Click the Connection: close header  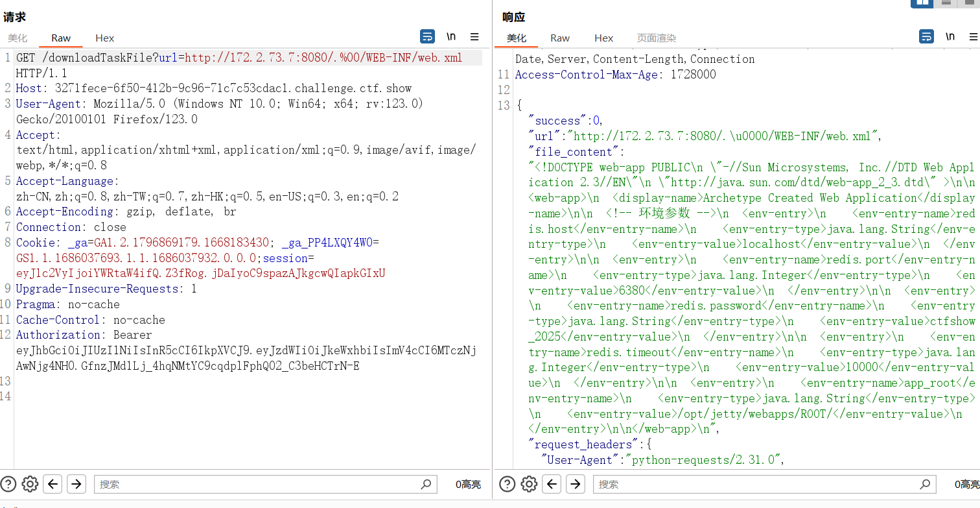coord(71,227)
